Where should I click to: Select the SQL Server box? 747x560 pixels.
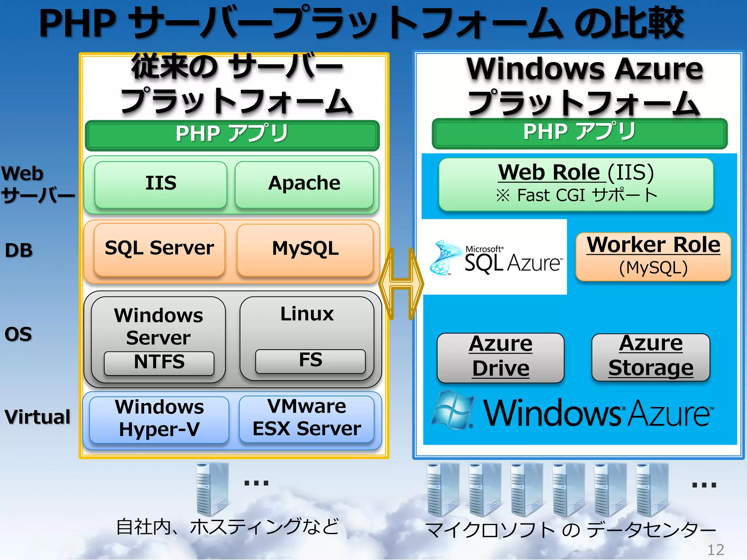tap(159, 250)
